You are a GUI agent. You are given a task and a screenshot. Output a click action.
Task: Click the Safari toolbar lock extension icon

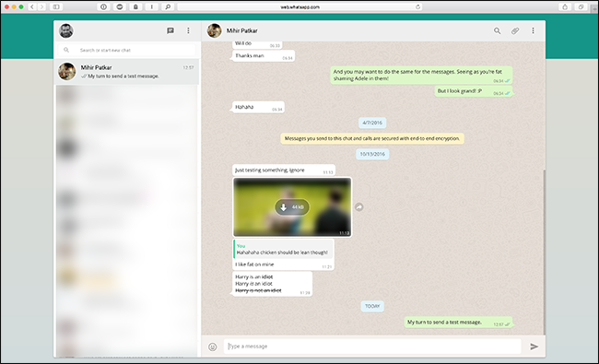pos(135,6)
